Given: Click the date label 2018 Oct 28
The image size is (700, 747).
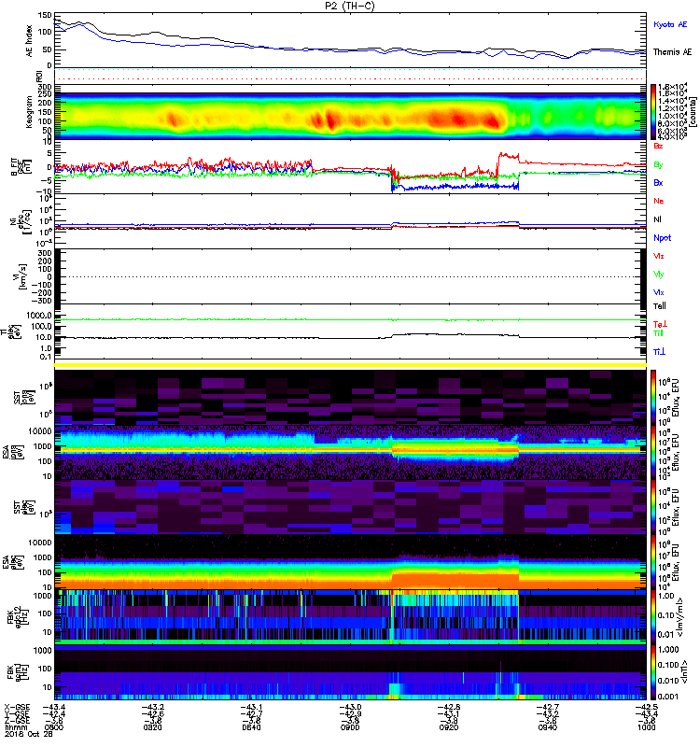Looking at the screenshot, I should (29, 734).
